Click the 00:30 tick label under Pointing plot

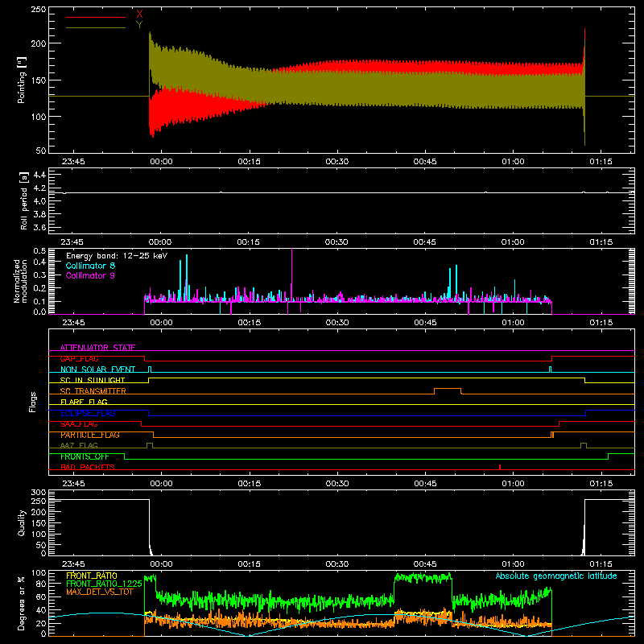(x=336, y=162)
